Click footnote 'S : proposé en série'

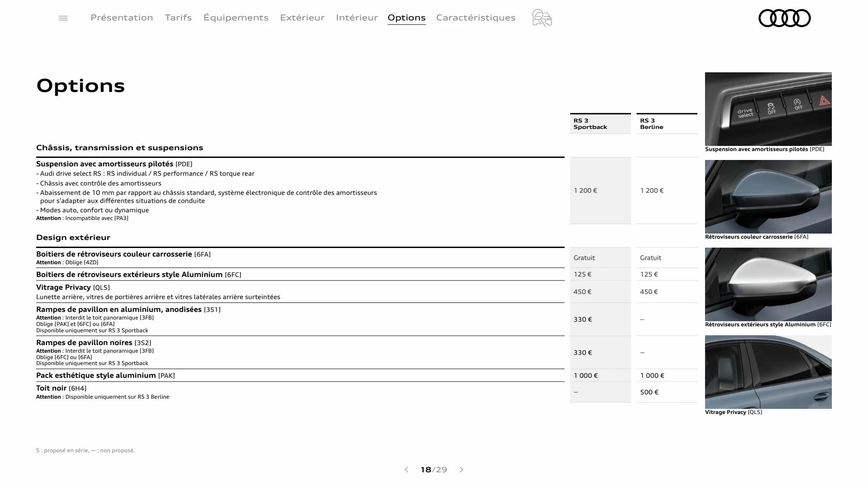pos(86,451)
